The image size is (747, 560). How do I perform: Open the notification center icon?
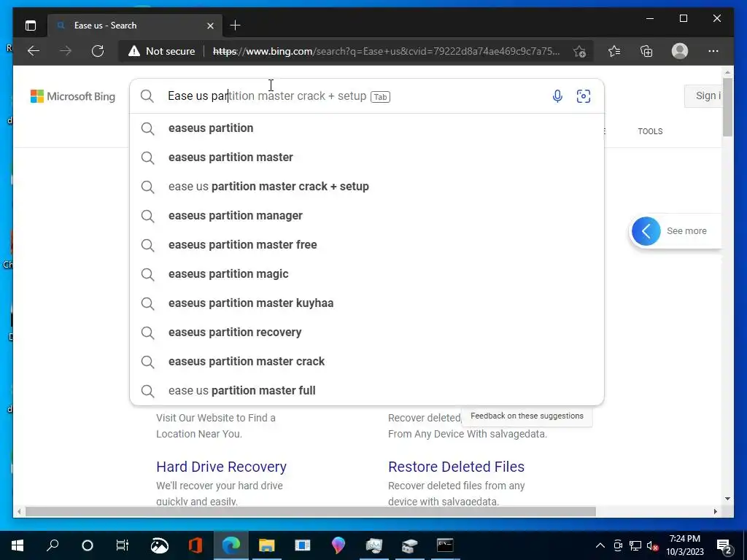(724, 545)
